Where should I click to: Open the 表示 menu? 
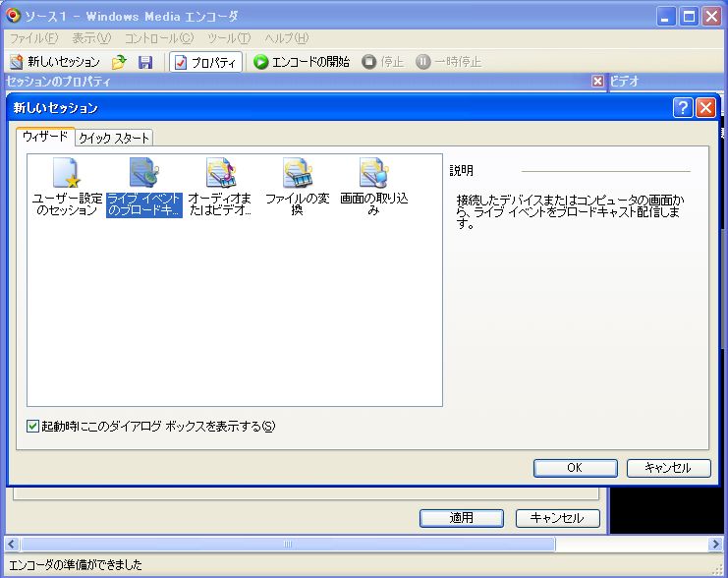pyautogui.click(x=91, y=38)
